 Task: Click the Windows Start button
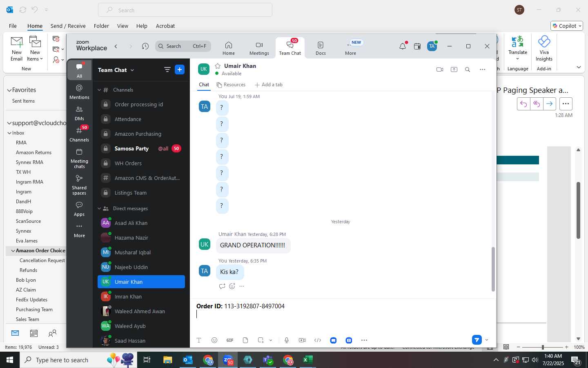pos(10,360)
